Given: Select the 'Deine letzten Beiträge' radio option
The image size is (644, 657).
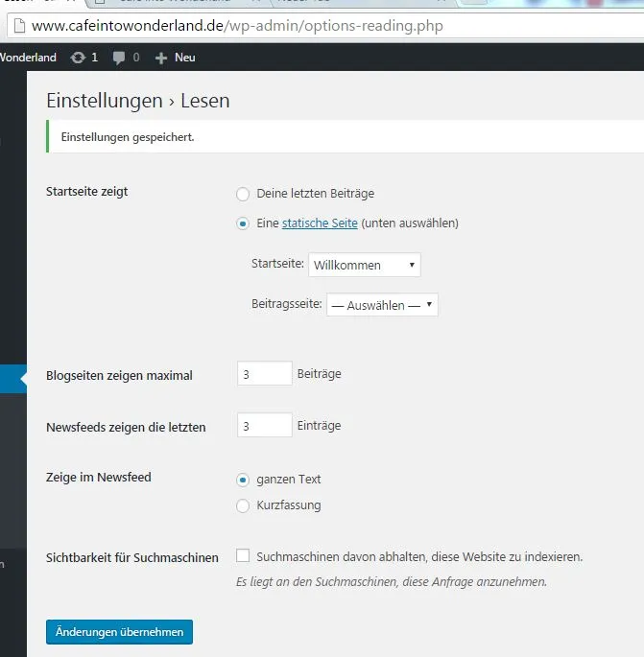Looking at the screenshot, I should (x=243, y=194).
